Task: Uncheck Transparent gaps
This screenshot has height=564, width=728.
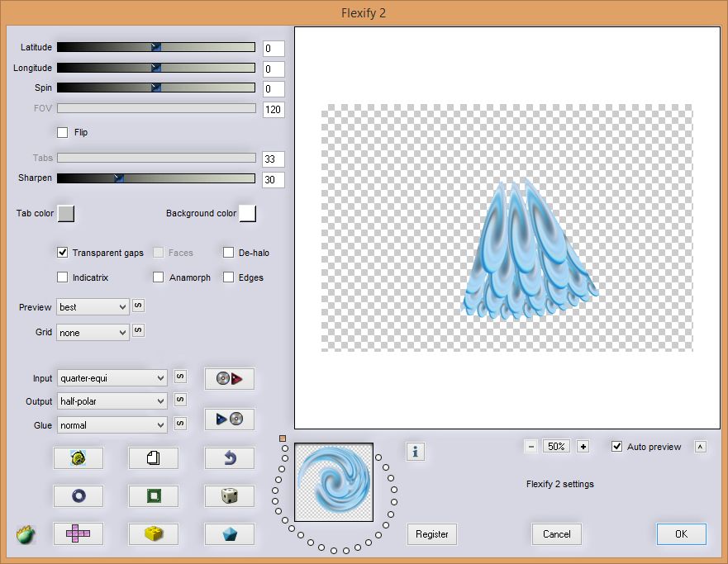Action: click(62, 253)
